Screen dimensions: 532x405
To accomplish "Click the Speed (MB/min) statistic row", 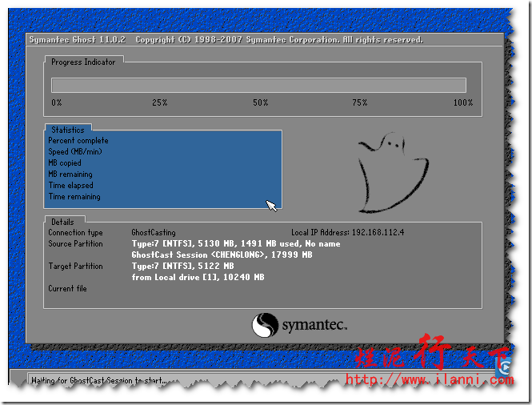I will 75,152.
